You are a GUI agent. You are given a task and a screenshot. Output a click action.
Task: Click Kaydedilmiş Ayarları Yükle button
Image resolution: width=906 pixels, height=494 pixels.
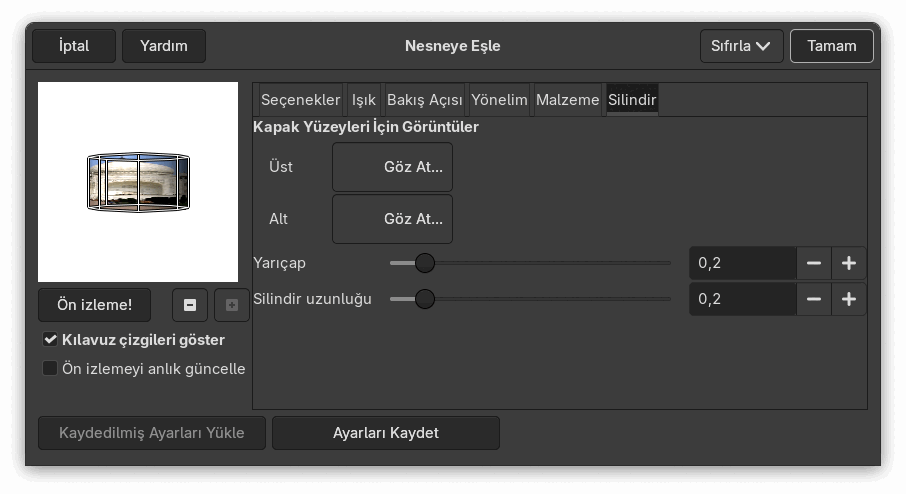pyautogui.click(x=151, y=433)
